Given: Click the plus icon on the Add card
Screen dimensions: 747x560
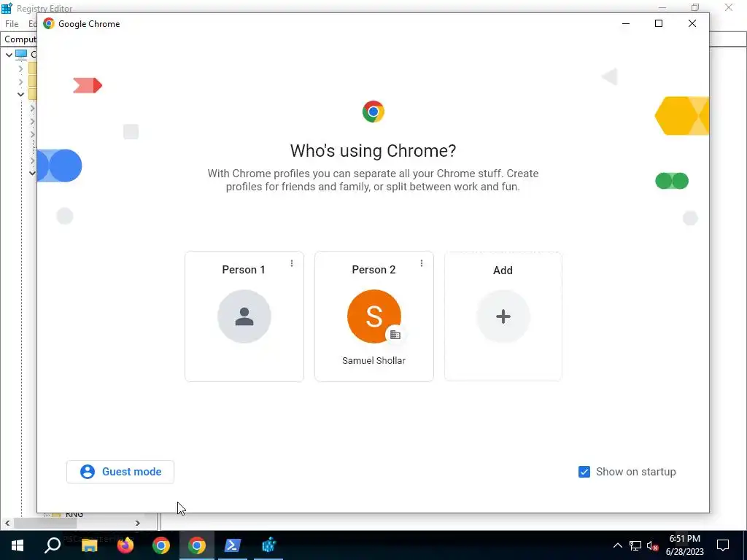Looking at the screenshot, I should (x=503, y=316).
